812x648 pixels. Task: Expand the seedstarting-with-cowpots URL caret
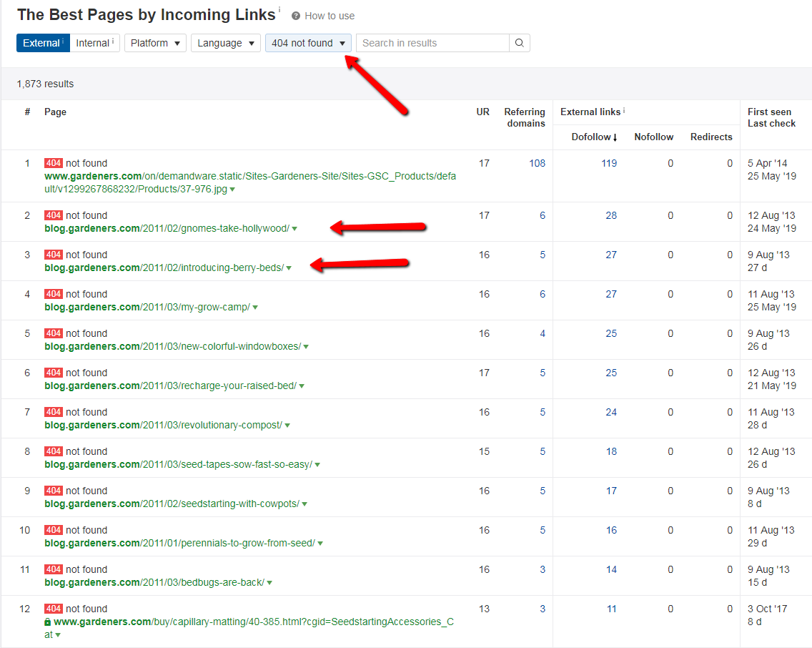point(304,504)
